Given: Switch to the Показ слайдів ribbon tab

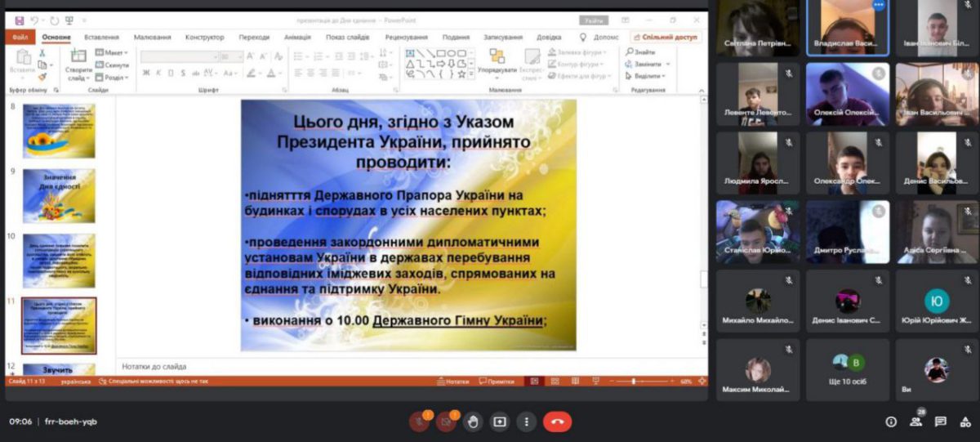Looking at the screenshot, I should click(346, 37).
